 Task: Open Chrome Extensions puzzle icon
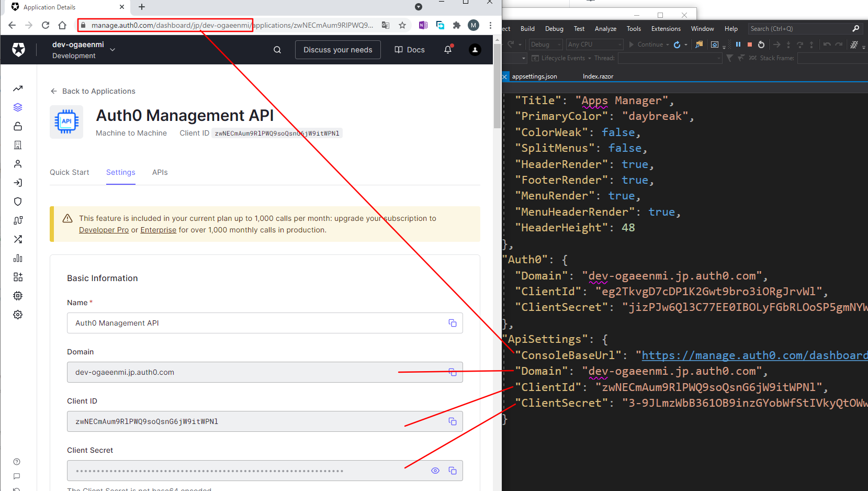[x=457, y=25]
